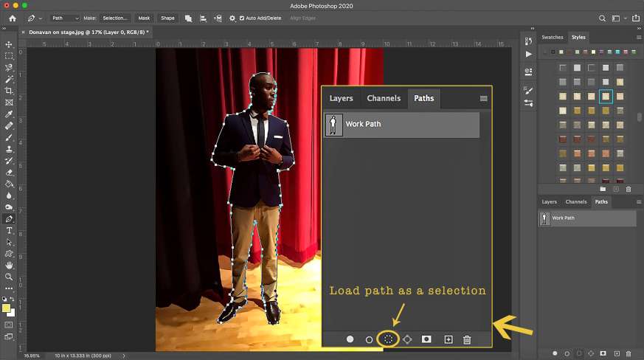Switch to the Swatches tab
Viewport: 644px width, 360px height.
tap(553, 37)
